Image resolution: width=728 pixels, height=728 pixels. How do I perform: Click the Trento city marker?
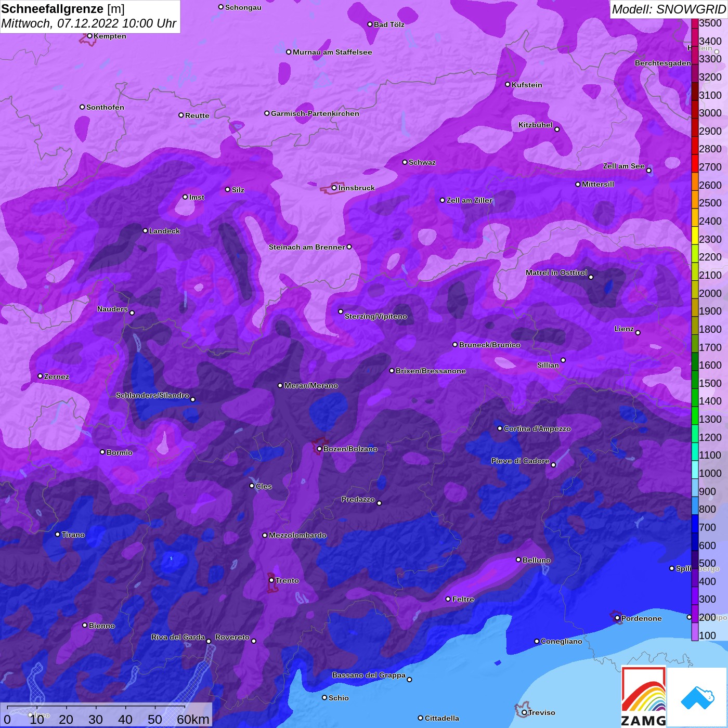point(271,580)
